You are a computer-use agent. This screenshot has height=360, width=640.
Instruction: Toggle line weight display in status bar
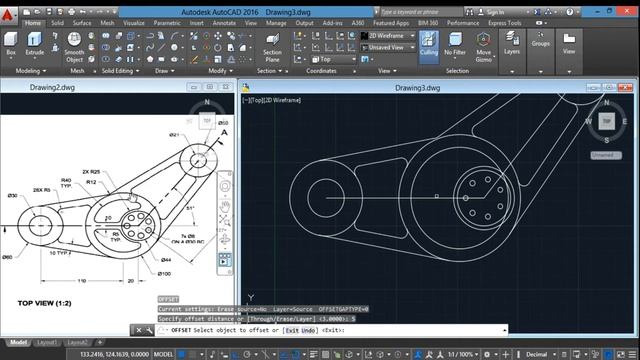(x=313, y=354)
